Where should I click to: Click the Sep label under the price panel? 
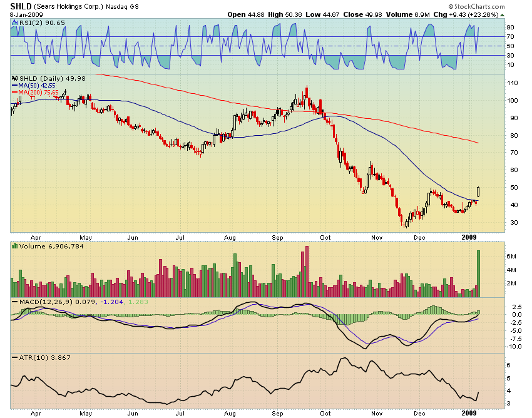pos(277,237)
